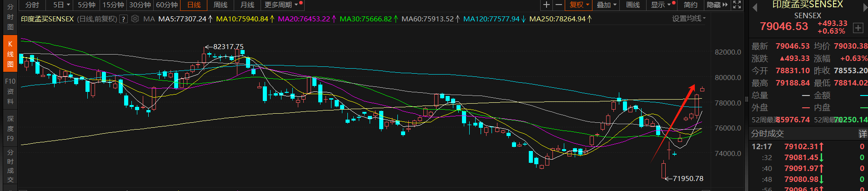Image resolution: width=868 pixels, height=191 pixels.
Task: Open the 复权 adjustment dropdown
Action: tap(579, 5)
